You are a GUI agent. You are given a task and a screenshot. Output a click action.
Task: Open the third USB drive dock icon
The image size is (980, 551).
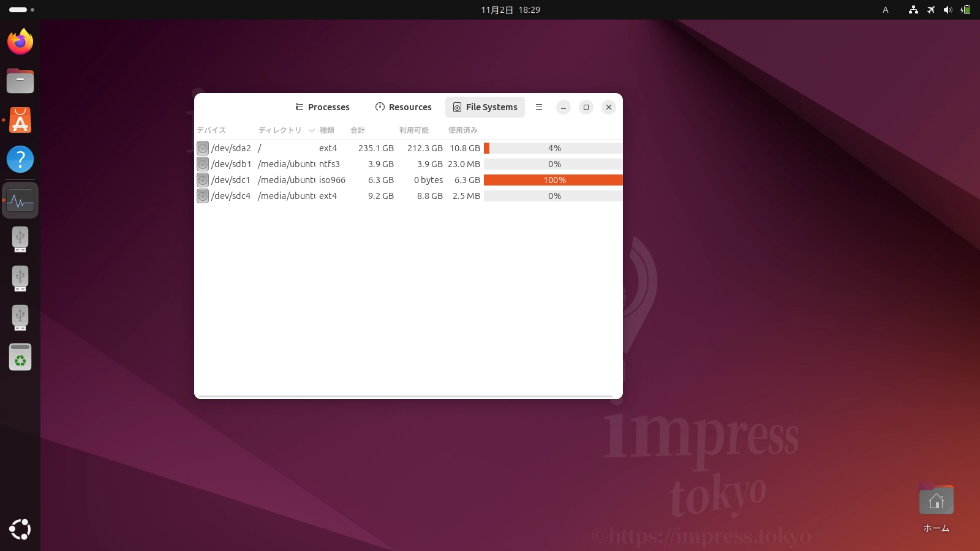pyautogui.click(x=20, y=318)
